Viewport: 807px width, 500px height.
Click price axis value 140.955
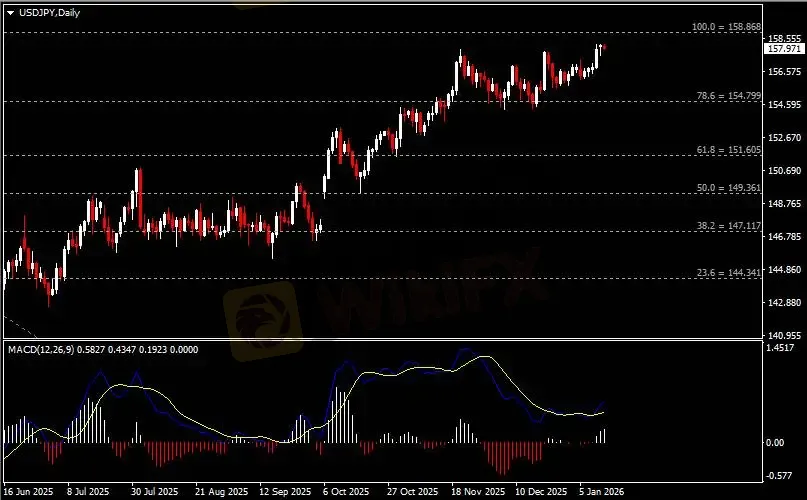[x=784, y=336]
